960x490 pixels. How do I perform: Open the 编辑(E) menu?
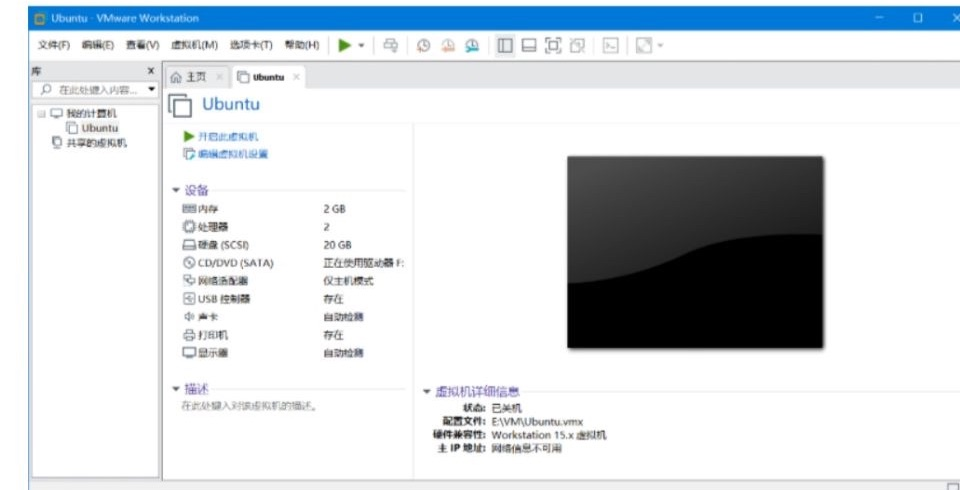(x=98, y=45)
